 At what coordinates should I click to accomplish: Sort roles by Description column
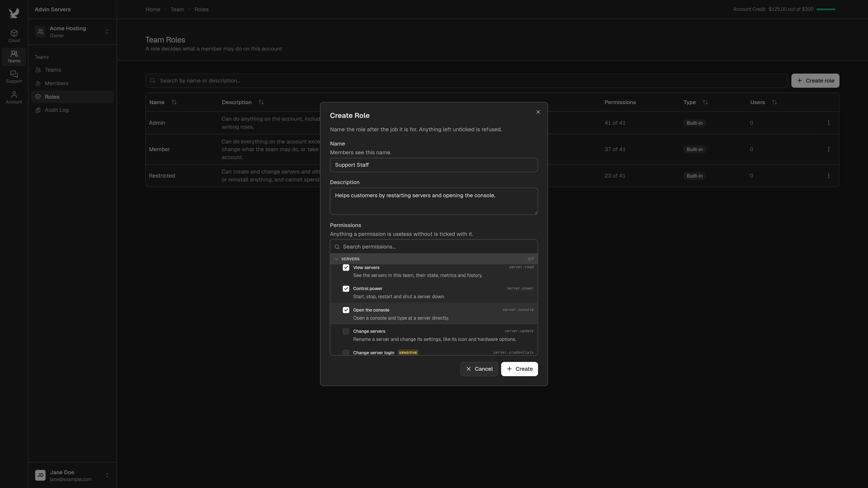pos(261,102)
